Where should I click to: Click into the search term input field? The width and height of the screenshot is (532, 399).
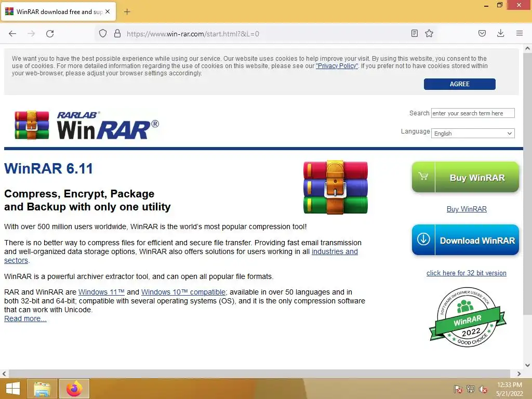[473, 113]
